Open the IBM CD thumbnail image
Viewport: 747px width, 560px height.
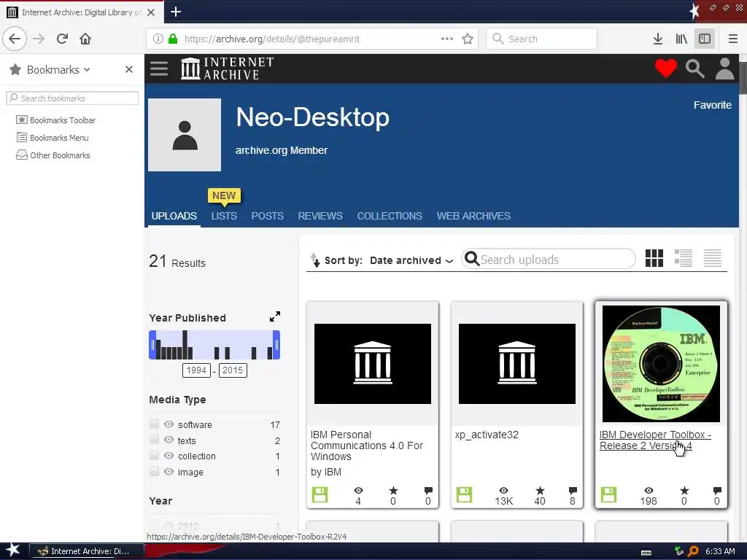661,364
